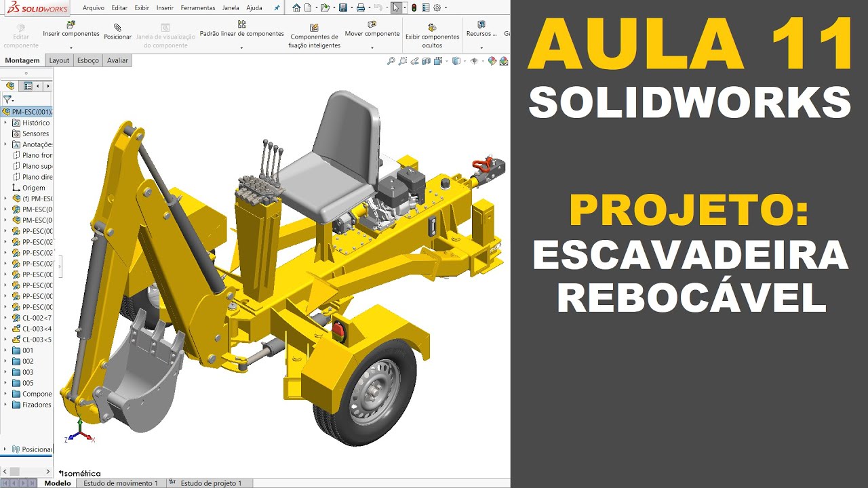Select the arrow Select cursor tool
This screenshot has width=868, height=488.
click(397, 7)
